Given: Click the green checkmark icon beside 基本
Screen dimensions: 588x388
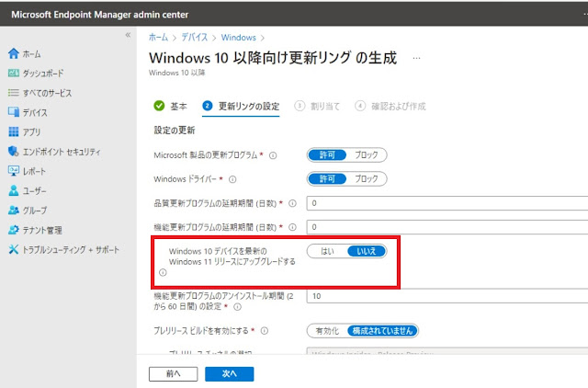Looking at the screenshot, I should point(159,106).
